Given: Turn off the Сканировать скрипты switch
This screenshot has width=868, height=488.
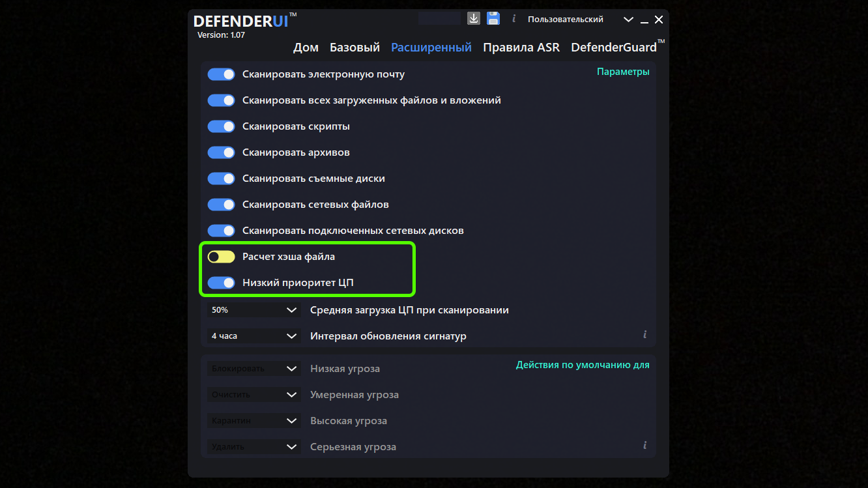Looking at the screenshot, I should pyautogui.click(x=221, y=126).
